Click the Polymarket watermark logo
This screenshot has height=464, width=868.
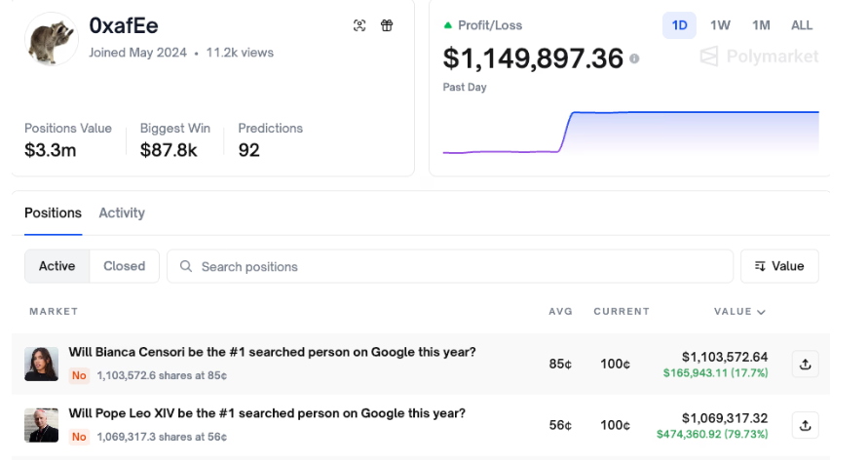(x=760, y=58)
